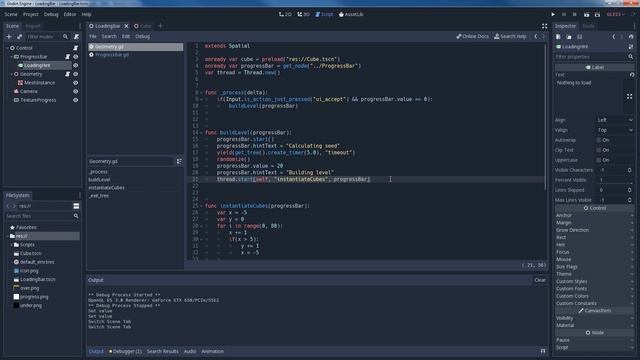Enable the Uppercase checkbox
Image resolution: width=640 pixels, height=360 pixels.
click(599, 160)
